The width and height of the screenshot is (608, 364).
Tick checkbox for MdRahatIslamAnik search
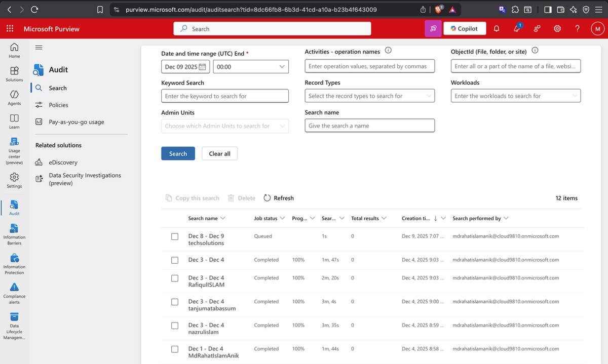click(x=175, y=349)
